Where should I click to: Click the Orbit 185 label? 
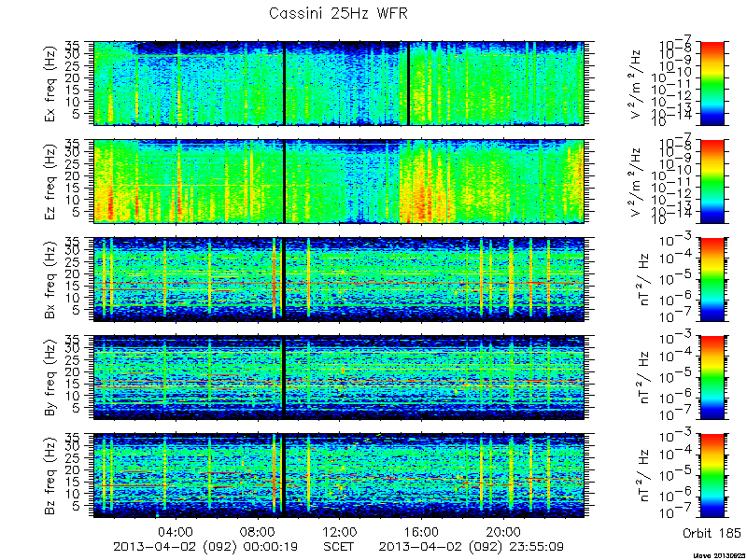click(712, 532)
